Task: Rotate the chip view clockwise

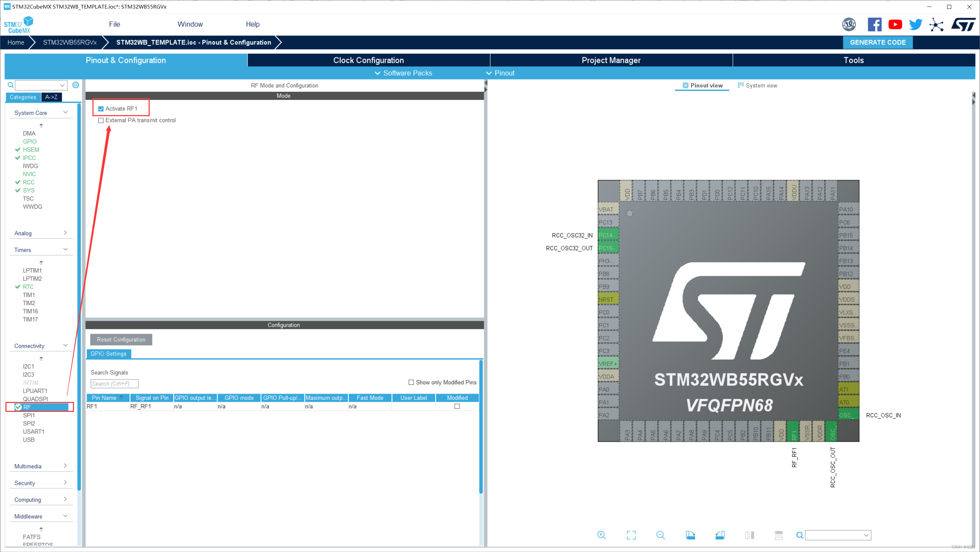Action: pos(690,535)
